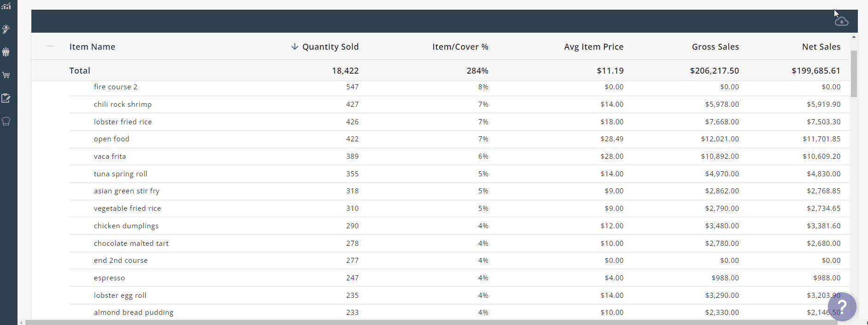The width and height of the screenshot is (868, 325).
Task: Collapse rows using the dash beside Item Name
Action: (50, 46)
